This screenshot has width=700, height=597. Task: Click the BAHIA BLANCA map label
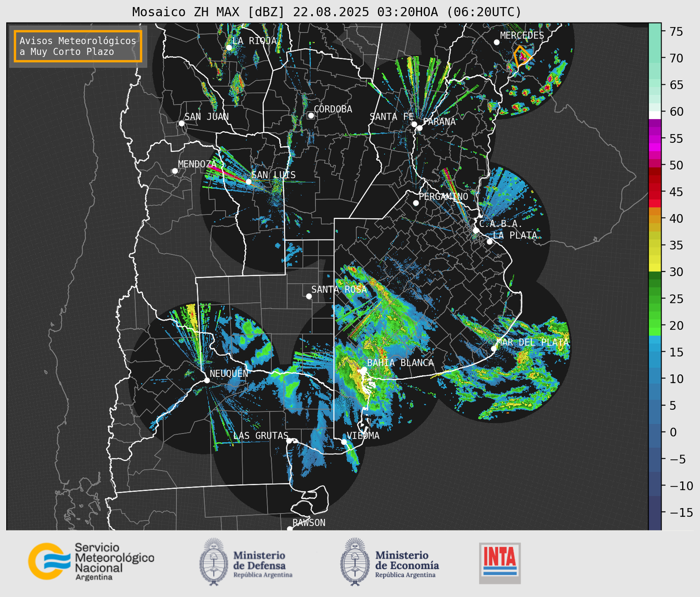tap(400, 363)
